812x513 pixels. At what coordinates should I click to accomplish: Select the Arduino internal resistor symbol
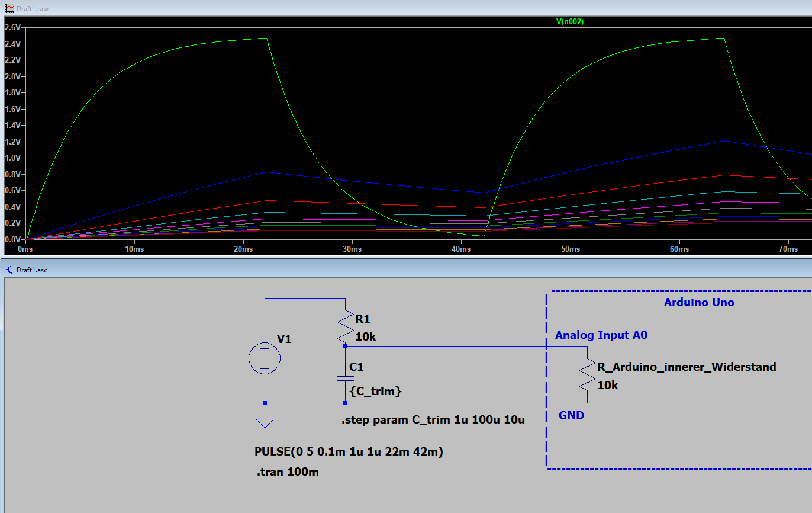(x=587, y=375)
